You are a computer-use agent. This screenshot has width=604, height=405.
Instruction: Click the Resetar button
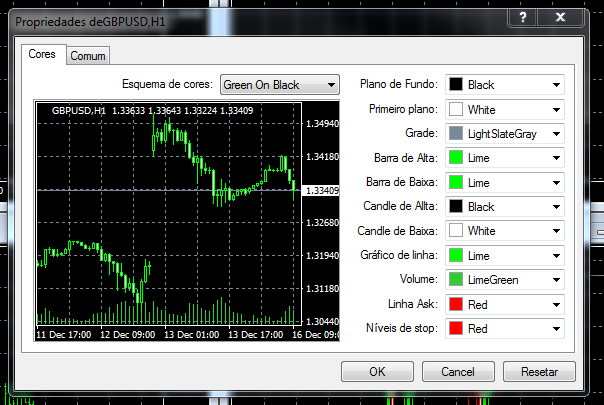(x=539, y=371)
